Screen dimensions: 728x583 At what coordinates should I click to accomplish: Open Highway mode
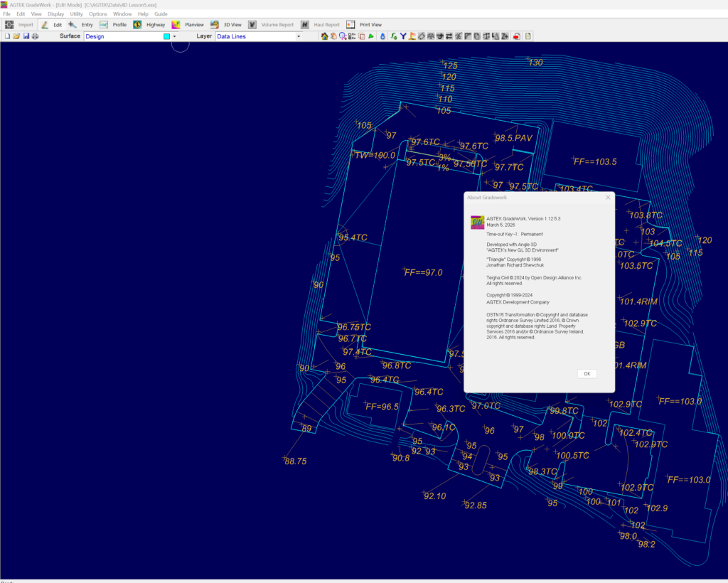click(149, 25)
